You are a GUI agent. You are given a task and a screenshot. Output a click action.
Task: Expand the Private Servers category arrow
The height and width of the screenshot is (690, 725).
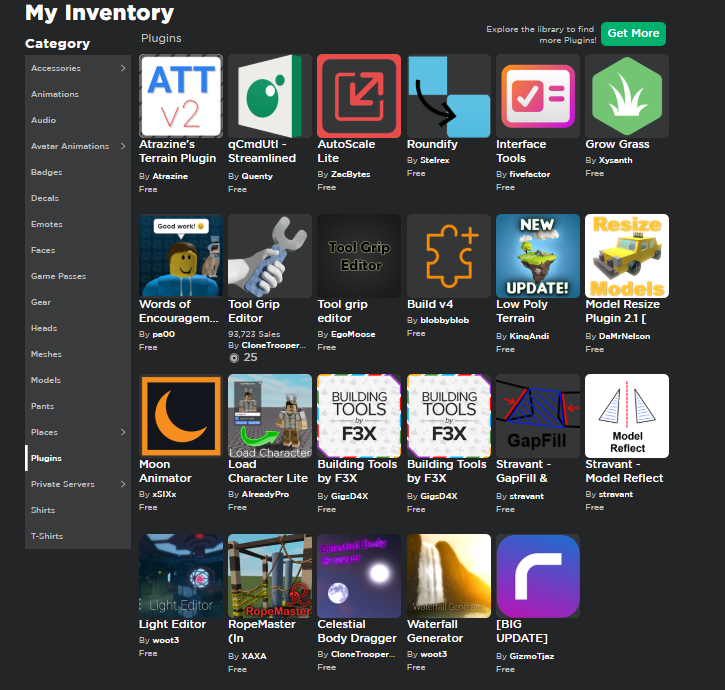click(x=123, y=484)
